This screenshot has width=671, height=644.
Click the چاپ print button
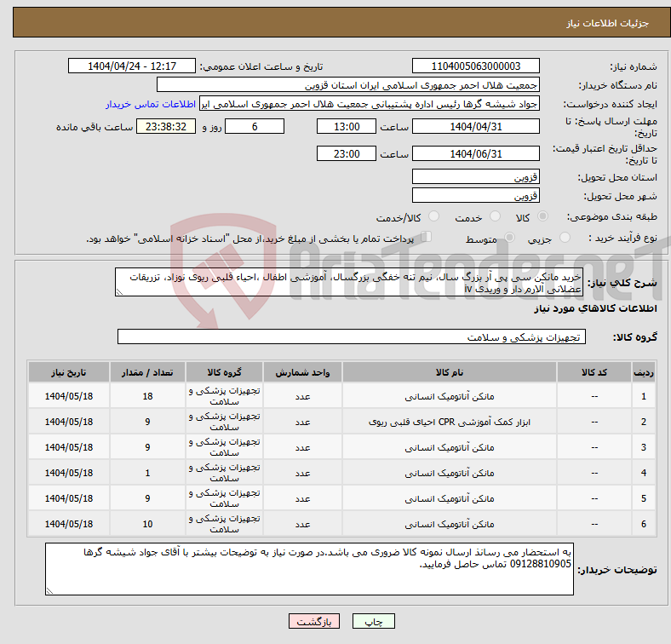[x=373, y=621]
